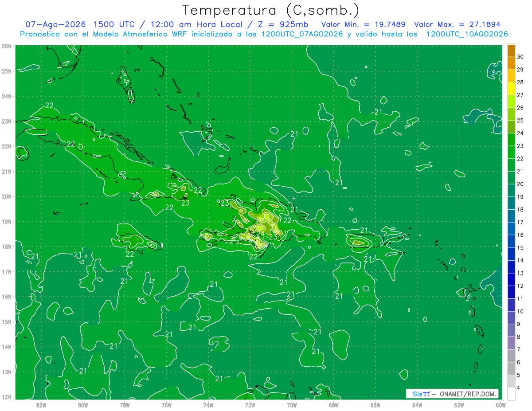Click the '1500 UTC' time text

tap(114, 24)
